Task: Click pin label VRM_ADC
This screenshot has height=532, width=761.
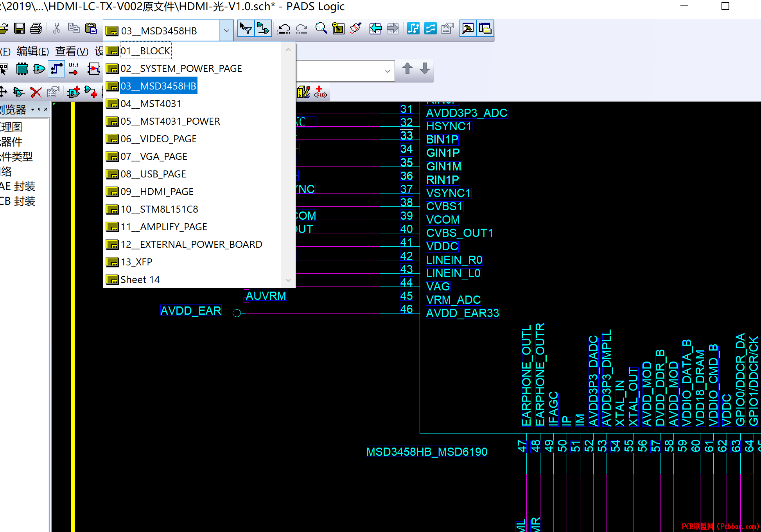Action: [454, 300]
